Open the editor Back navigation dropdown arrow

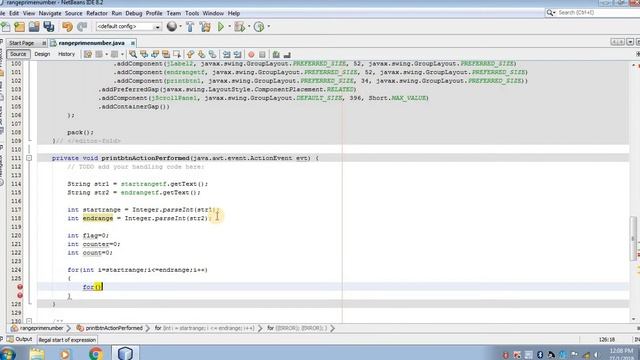pyautogui.click(x=107, y=54)
